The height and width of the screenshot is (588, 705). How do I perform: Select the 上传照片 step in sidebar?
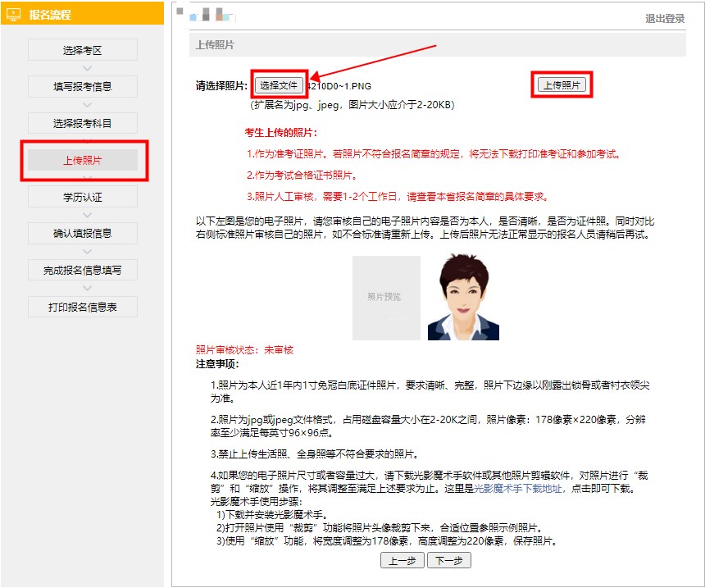pyautogui.click(x=83, y=160)
